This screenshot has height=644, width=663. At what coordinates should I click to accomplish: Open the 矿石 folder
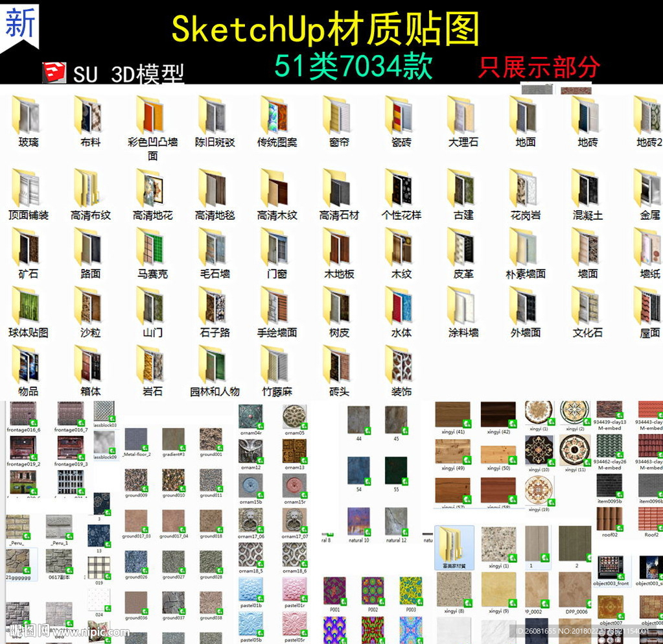(x=27, y=247)
